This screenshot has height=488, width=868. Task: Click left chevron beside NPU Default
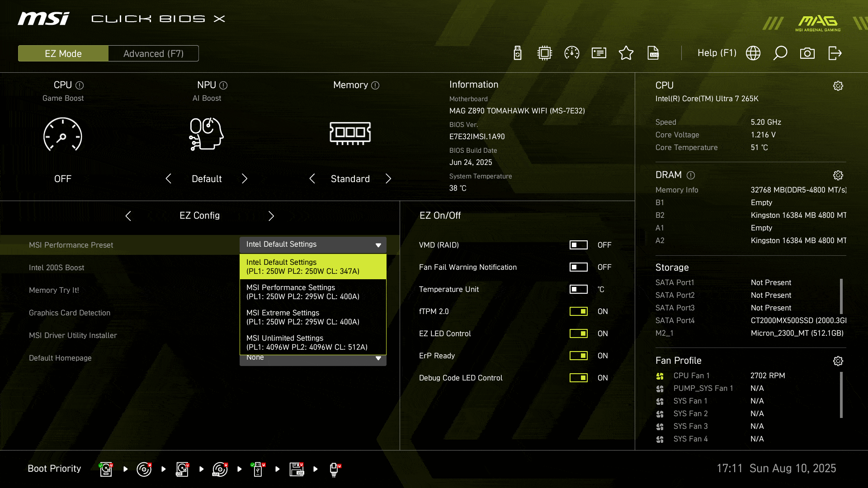[x=168, y=178]
